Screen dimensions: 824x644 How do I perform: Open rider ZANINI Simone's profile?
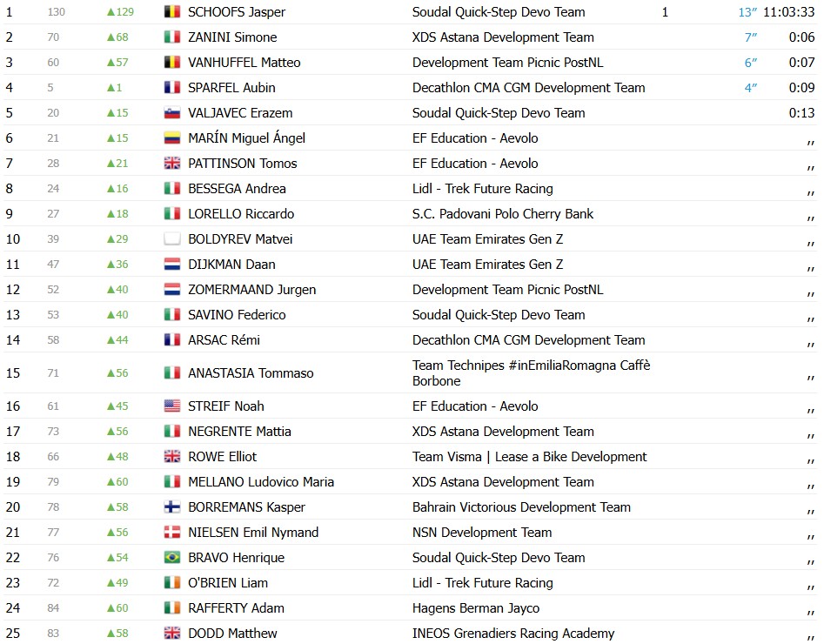[x=232, y=37]
